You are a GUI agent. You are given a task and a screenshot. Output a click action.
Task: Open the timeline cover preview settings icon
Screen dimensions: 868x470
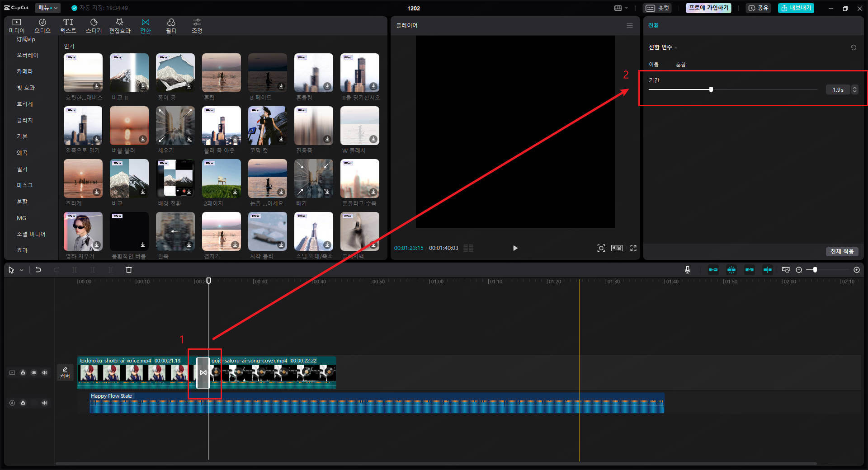point(786,270)
